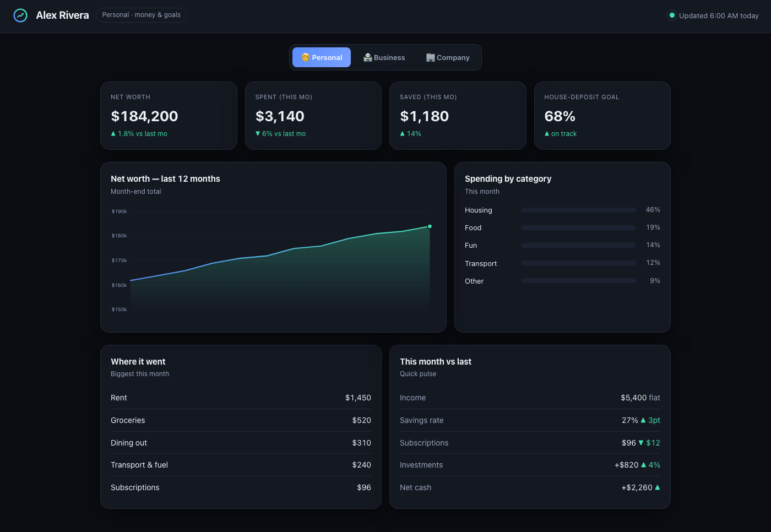Click the Transport & fuel row
Screen dimensions: 771x532
[241, 465]
